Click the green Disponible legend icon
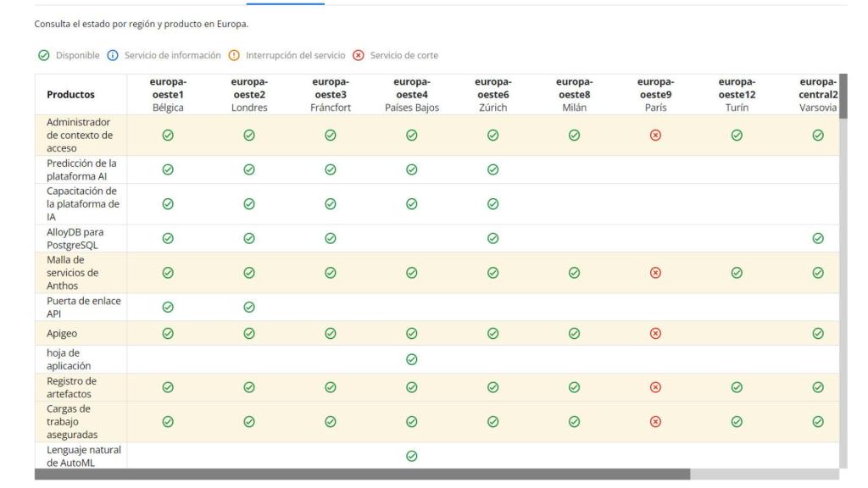 click(x=44, y=55)
